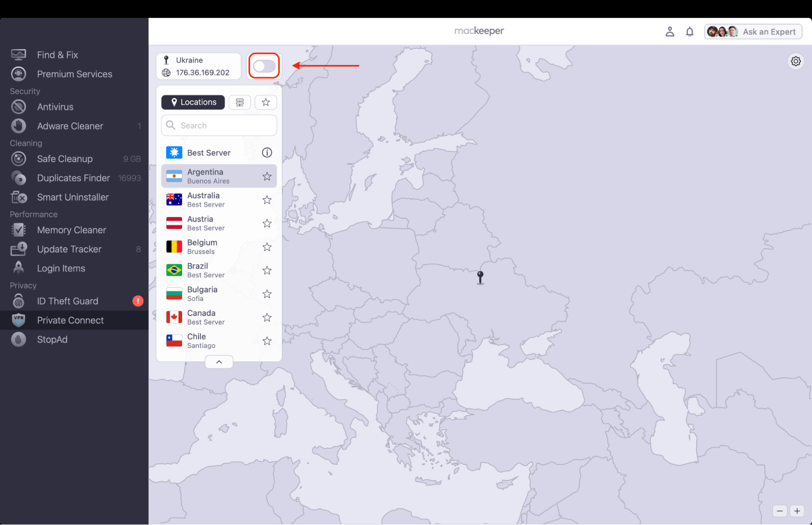Select the Duplicates Finder tool
The image size is (812, 525).
coord(74,178)
